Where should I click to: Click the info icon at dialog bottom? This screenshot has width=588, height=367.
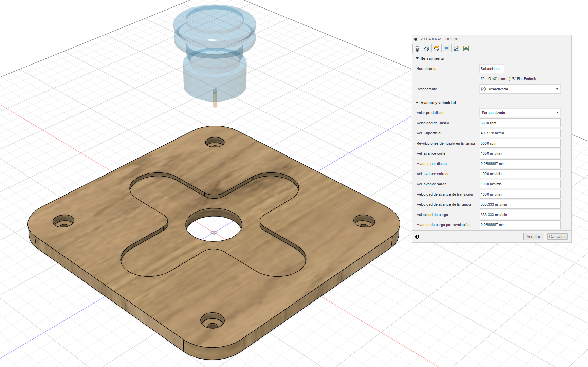pyautogui.click(x=417, y=237)
